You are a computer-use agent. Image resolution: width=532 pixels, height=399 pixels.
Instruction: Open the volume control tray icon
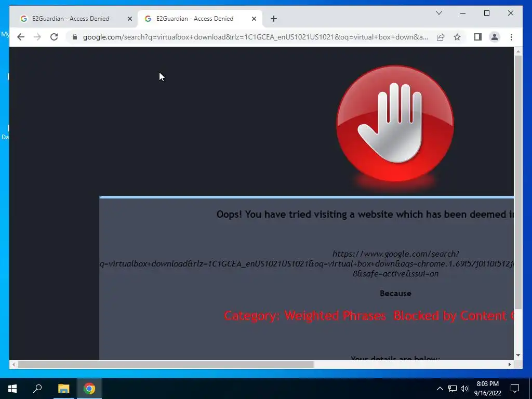(x=464, y=389)
